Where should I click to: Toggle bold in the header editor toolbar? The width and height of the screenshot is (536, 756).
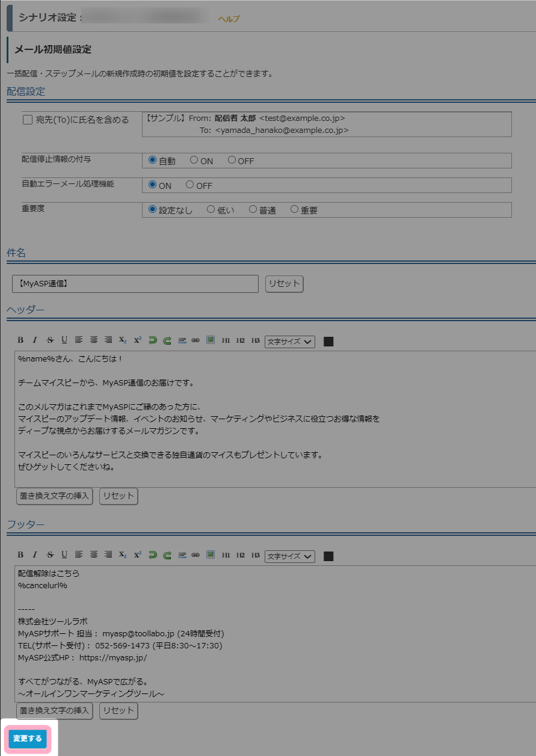tap(20, 340)
